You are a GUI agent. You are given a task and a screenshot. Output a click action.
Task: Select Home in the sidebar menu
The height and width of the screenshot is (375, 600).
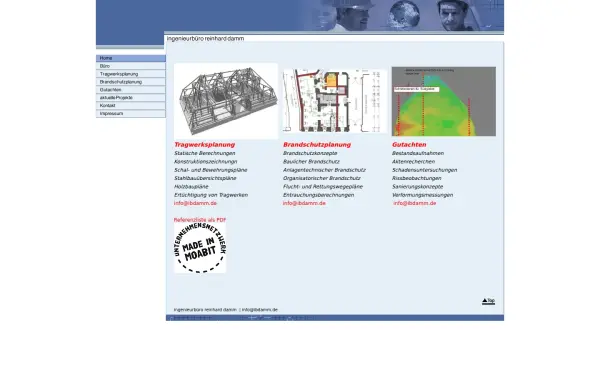tap(131, 58)
